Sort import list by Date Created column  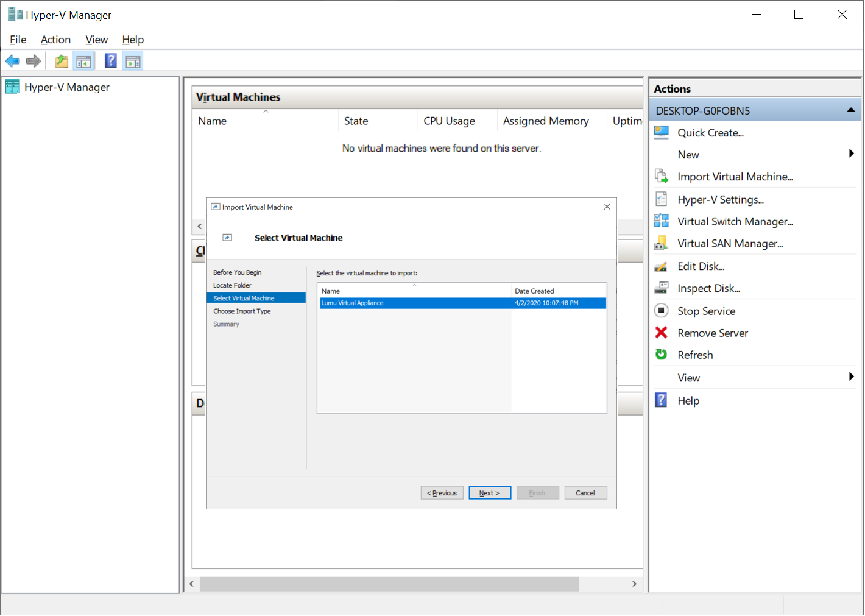click(x=559, y=291)
